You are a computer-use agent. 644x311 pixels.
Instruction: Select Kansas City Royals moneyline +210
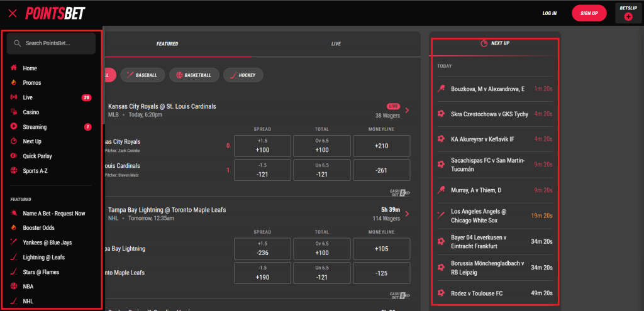point(382,146)
